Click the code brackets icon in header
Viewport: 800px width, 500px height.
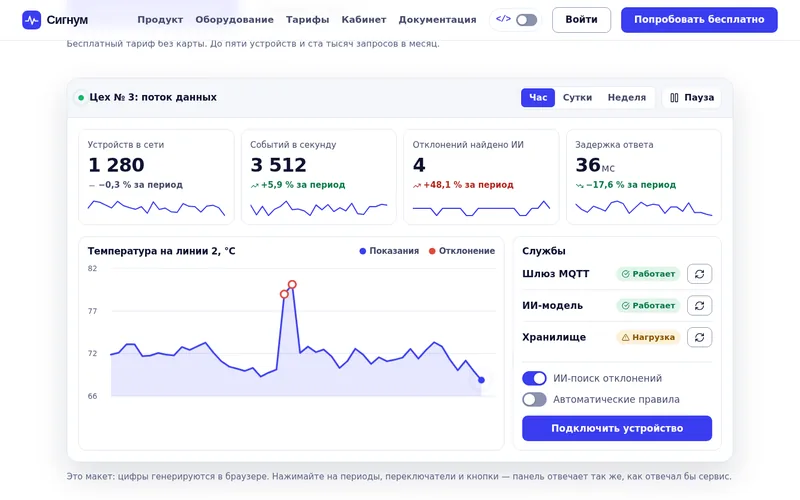pos(503,19)
